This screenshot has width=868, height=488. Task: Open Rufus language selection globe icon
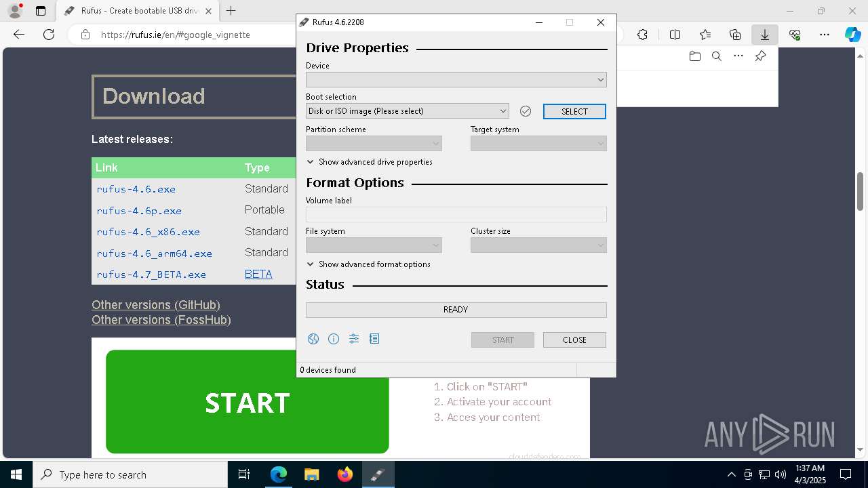pyautogui.click(x=313, y=339)
